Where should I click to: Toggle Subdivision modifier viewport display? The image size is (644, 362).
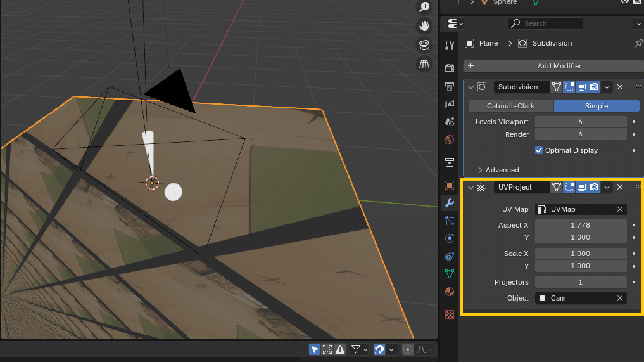[581, 87]
